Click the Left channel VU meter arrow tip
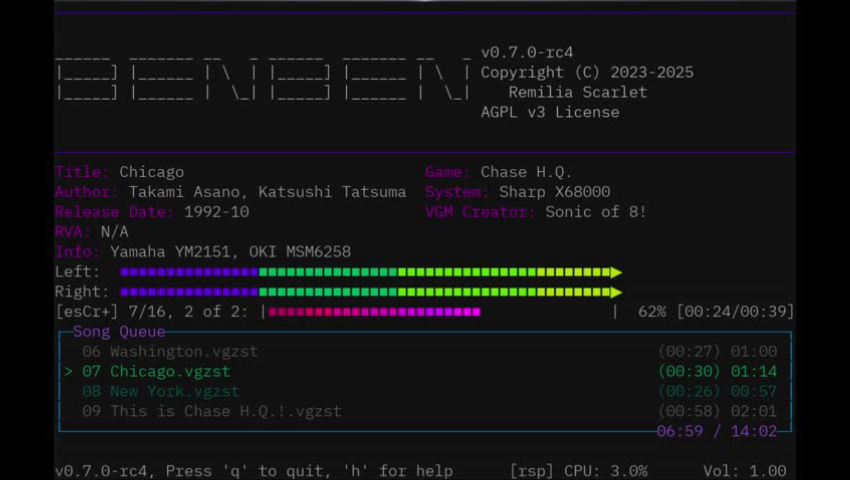Image resolution: width=850 pixels, height=480 pixels. [x=617, y=272]
